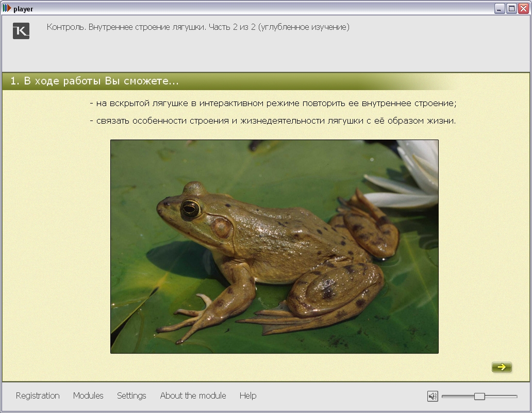Click the line beginning 'связать особенности строения'
The width and height of the screenshot is (532, 413).
(x=273, y=122)
